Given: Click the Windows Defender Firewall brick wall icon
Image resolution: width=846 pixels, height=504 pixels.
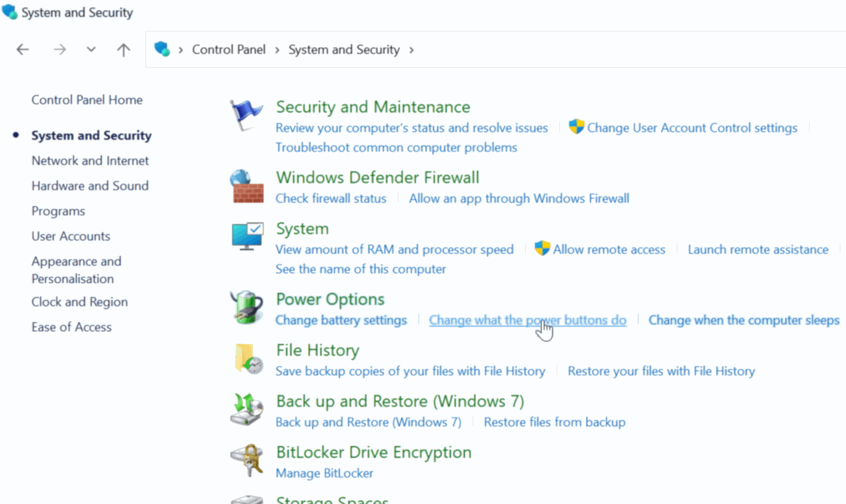Looking at the screenshot, I should coord(246,187).
